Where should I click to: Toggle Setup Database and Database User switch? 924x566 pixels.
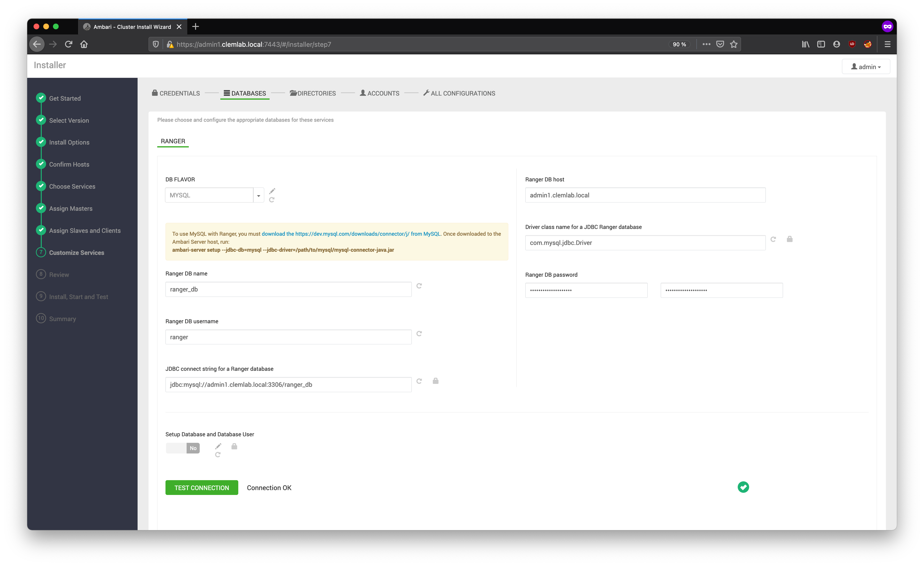click(183, 448)
